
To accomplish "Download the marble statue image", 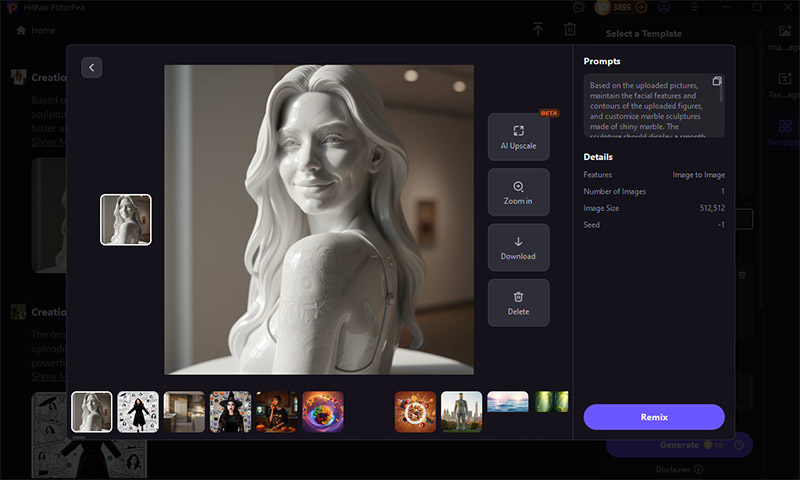I will click(518, 247).
